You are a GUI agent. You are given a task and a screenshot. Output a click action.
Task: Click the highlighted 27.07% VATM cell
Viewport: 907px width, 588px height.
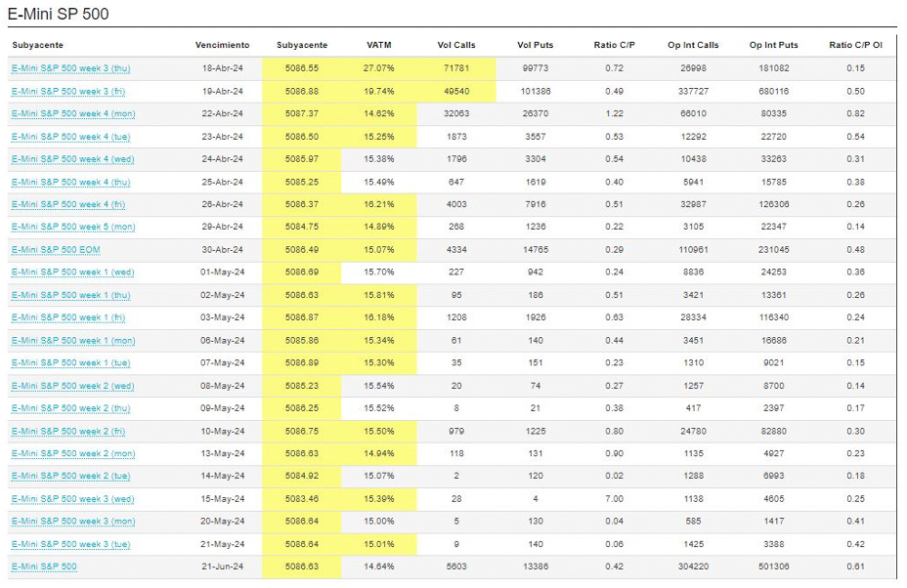pyautogui.click(x=378, y=68)
